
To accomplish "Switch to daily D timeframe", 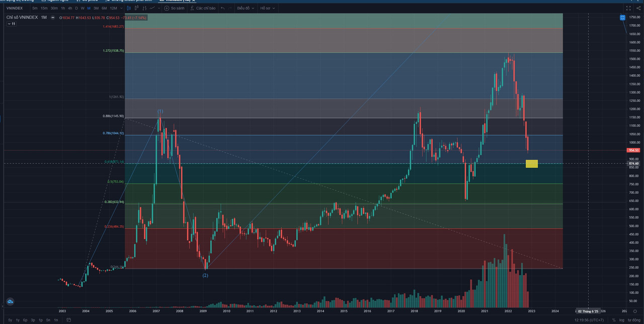I will (76, 8).
